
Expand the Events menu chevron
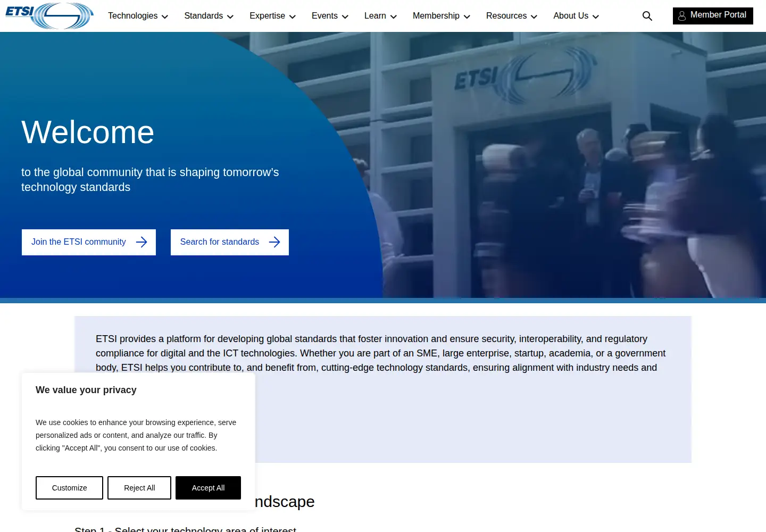coord(345,16)
